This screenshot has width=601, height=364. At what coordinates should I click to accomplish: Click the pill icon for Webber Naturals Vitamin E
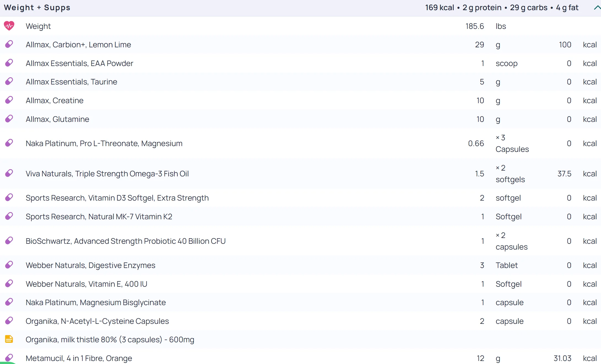point(9,284)
